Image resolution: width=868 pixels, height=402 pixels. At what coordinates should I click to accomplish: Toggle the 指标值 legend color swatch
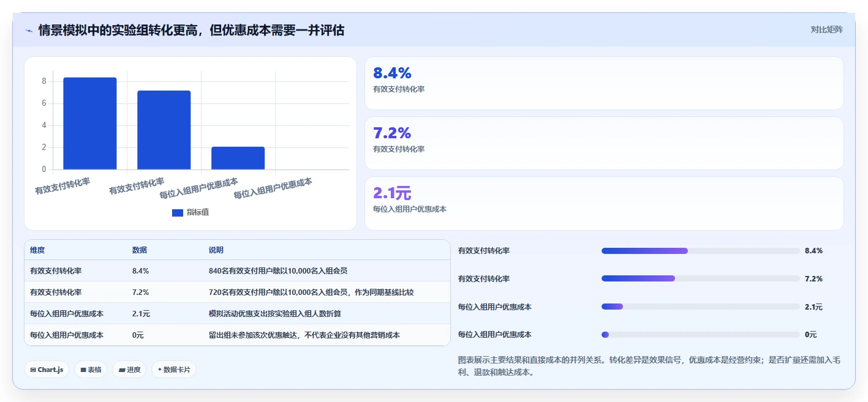[x=178, y=212]
